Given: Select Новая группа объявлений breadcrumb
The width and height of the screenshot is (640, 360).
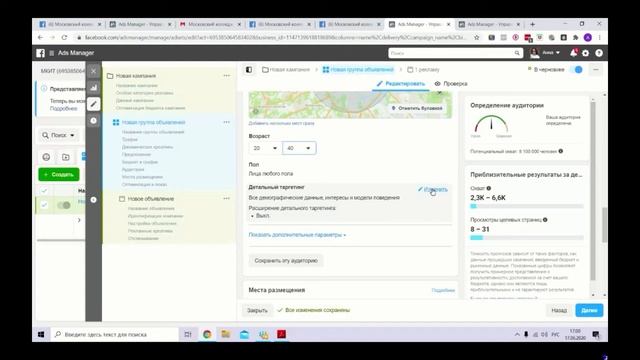Looking at the screenshot, I should click(x=358, y=70).
